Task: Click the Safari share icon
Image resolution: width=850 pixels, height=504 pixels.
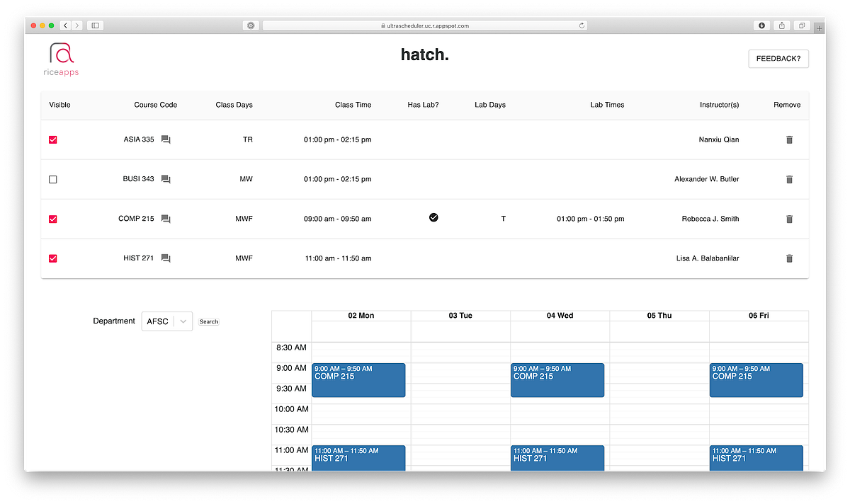Action: [781, 25]
